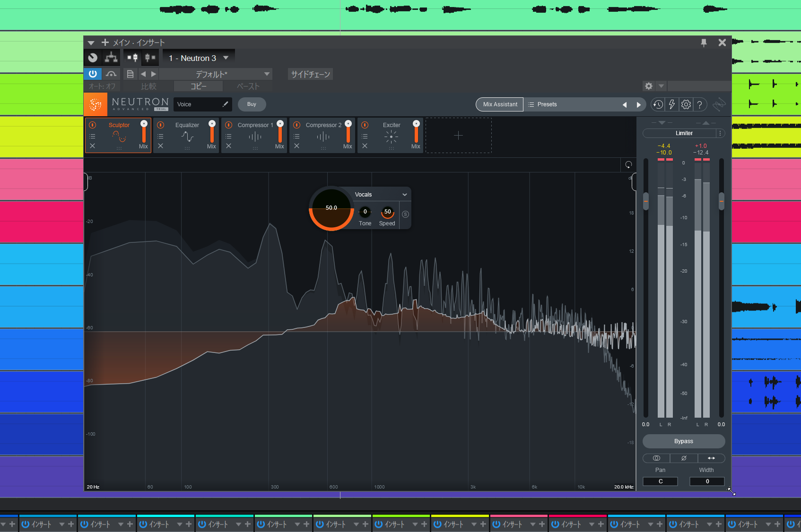Select the Equalizer module curve icon
This screenshot has height=532, width=801.
[187, 137]
